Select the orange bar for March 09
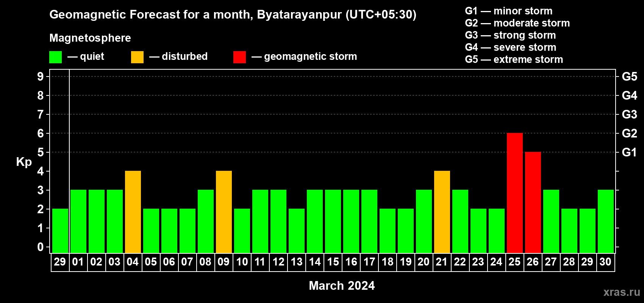The width and height of the screenshot is (644, 303). click(224, 212)
